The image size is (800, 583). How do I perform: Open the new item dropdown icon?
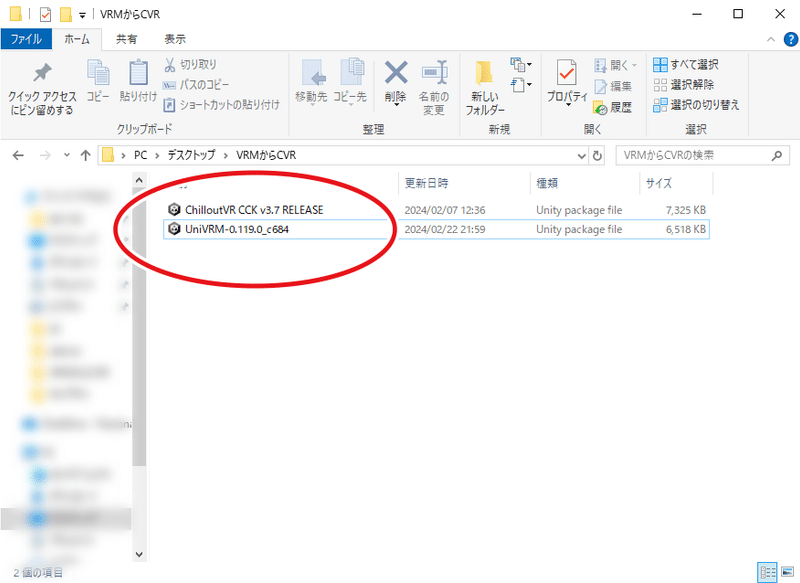click(x=521, y=65)
